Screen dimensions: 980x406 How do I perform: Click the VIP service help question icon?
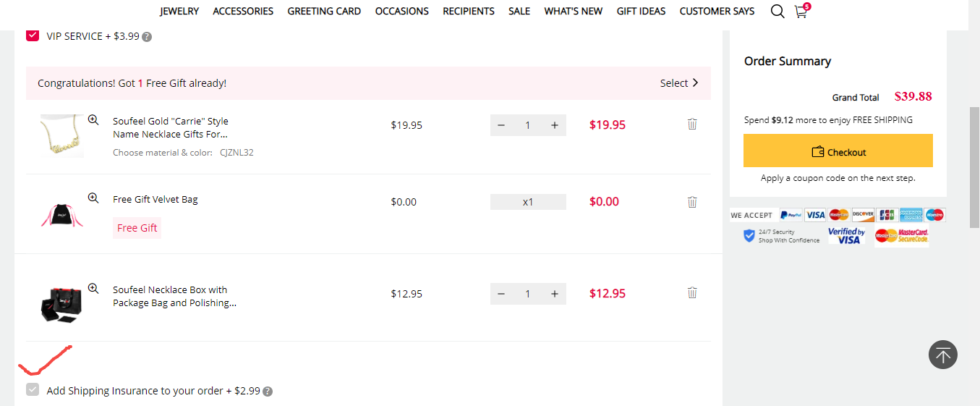147,37
